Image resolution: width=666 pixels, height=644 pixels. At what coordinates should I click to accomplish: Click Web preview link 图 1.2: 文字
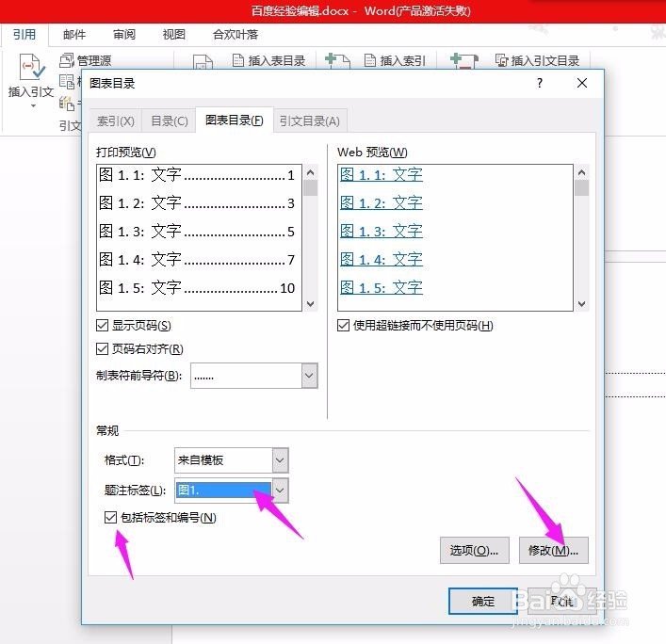point(382,203)
